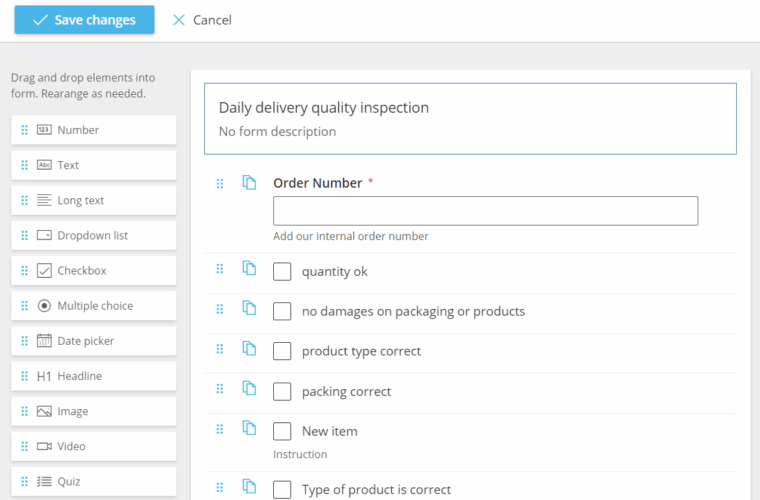This screenshot has height=500, width=760.
Task: Click the Image element icon in sidebar
Action: click(x=44, y=411)
